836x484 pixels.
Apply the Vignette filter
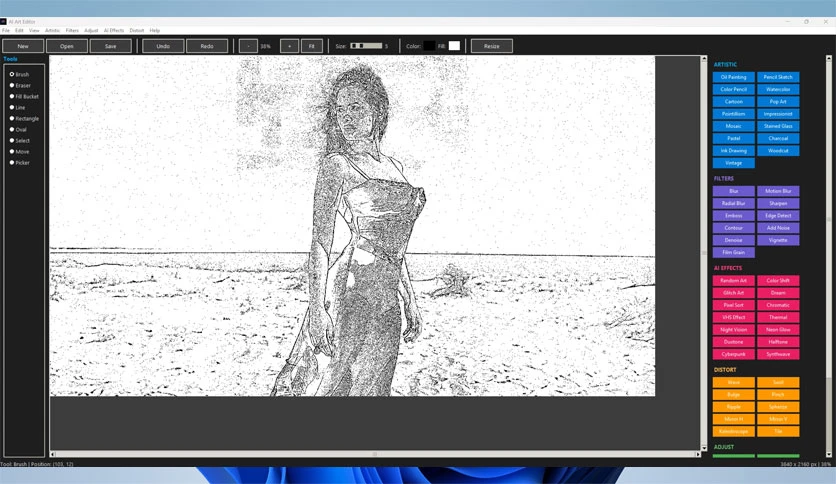[x=778, y=240]
